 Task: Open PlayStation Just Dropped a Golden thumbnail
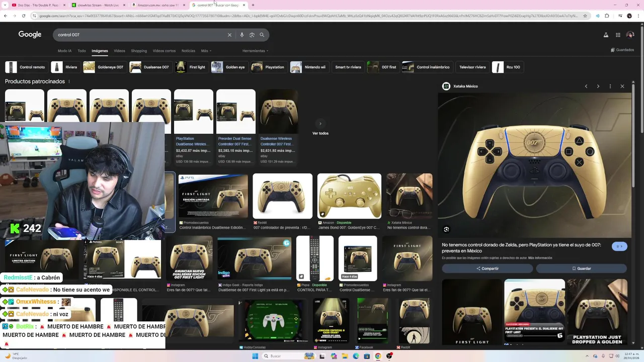(x=597, y=312)
